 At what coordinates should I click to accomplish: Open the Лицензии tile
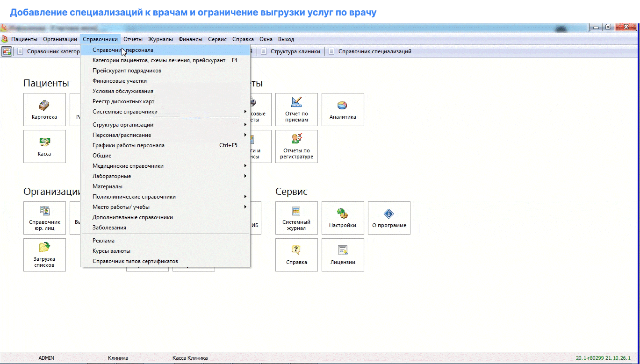[343, 255]
